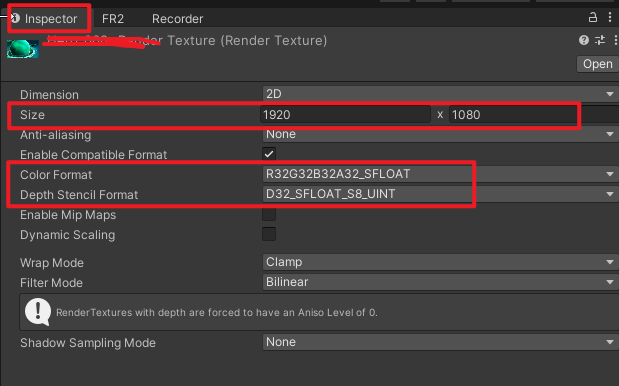Click the Depth Stencil Format label
This screenshot has width=619, height=386.
point(79,195)
